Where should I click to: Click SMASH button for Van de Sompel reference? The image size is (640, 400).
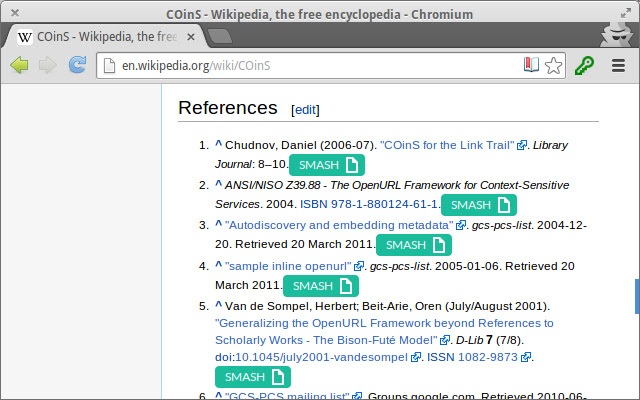(253, 377)
